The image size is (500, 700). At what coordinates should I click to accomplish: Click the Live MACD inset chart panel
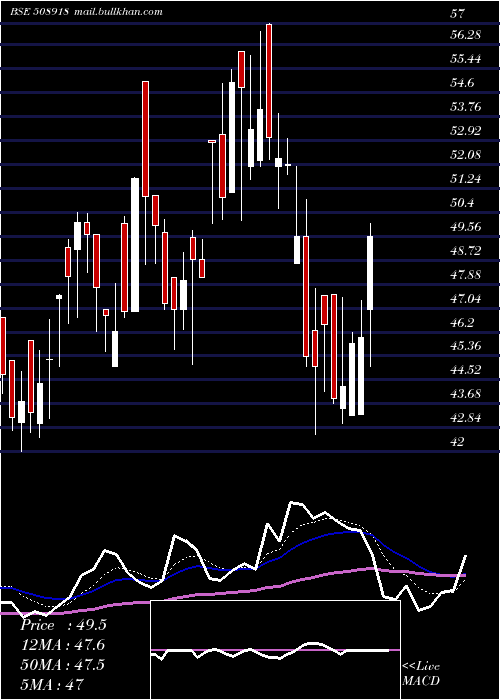pos(275,650)
